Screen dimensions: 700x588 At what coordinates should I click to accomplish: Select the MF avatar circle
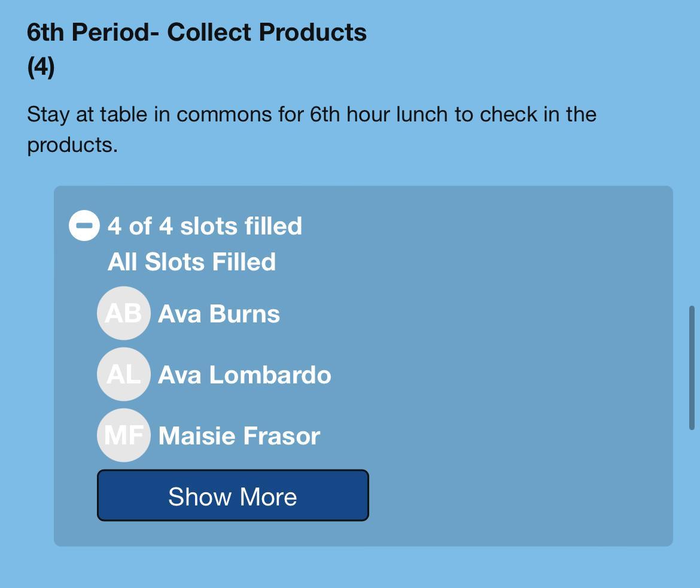123,435
